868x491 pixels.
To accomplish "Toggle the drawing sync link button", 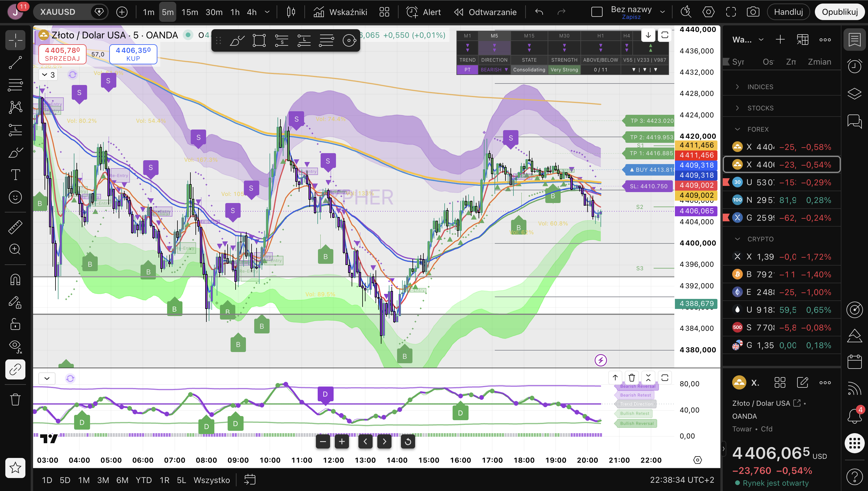I will click(x=15, y=370).
